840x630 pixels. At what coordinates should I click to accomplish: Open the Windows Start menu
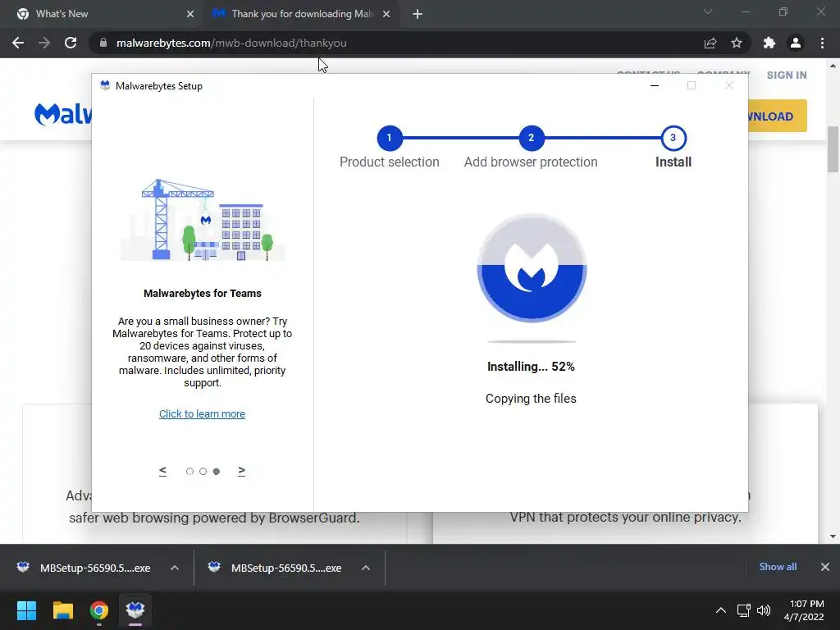tap(26, 610)
